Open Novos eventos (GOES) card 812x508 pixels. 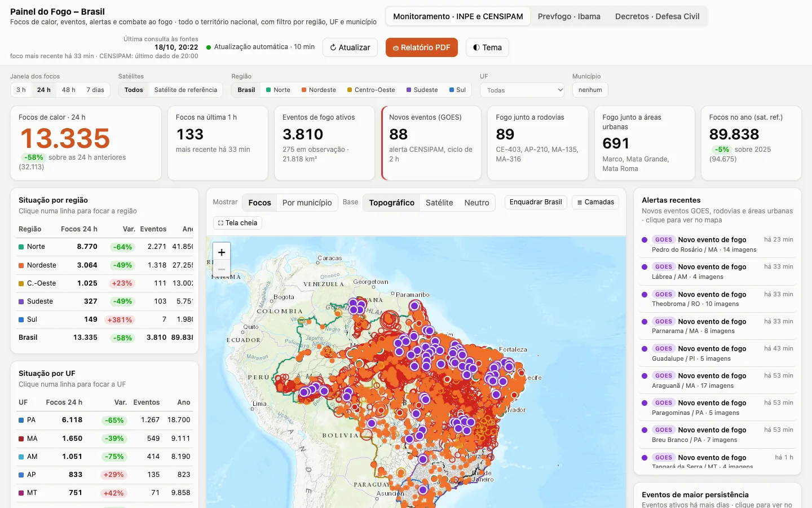pyautogui.click(x=431, y=143)
